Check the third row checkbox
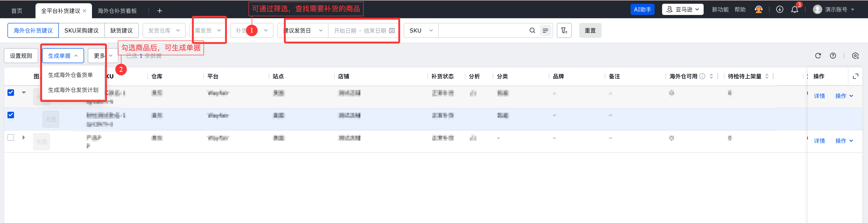 (x=11, y=137)
